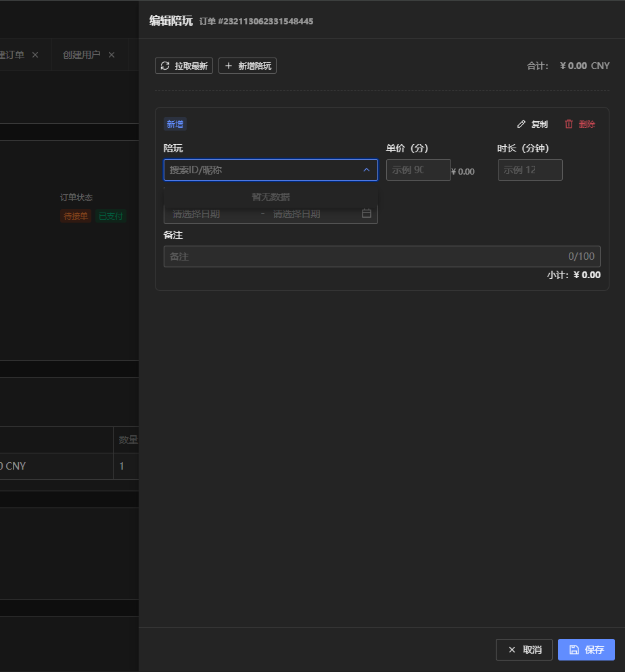Pick the end date in date range
This screenshot has height=672, width=625.
pos(308,214)
